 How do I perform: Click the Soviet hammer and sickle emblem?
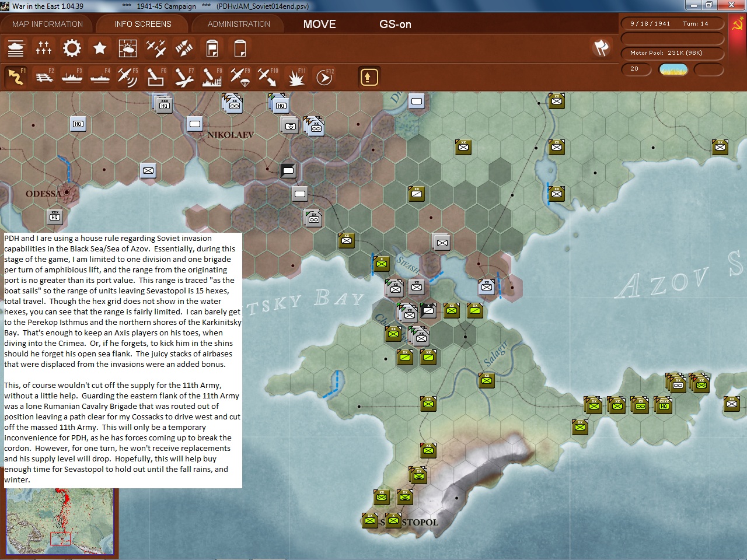click(x=738, y=24)
